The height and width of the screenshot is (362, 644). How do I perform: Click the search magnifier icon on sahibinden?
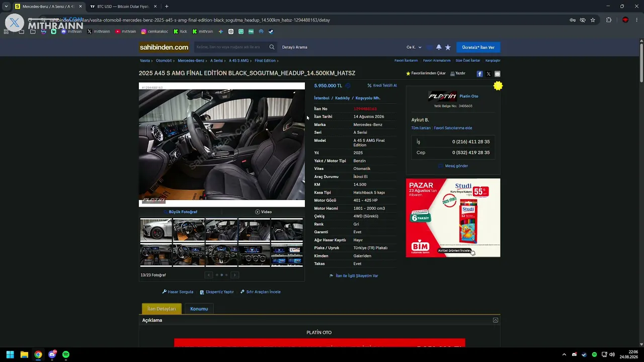(x=272, y=47)
